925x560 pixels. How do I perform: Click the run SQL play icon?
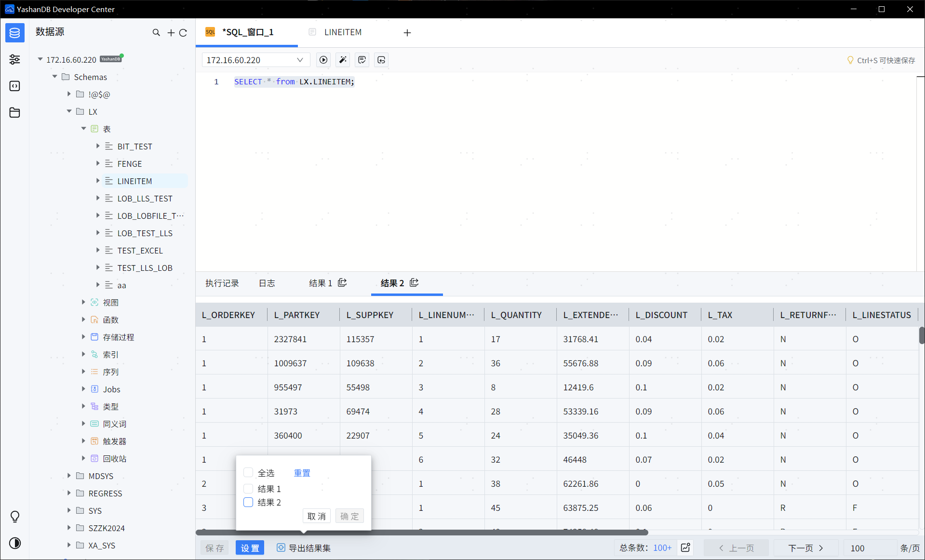(323, 60)
